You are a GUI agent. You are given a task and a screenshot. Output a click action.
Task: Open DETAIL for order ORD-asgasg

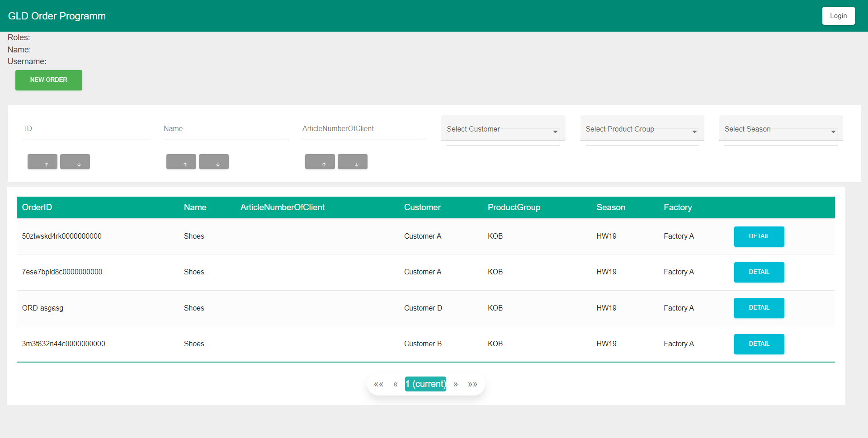pyautogui.click(x=759, y=308)
